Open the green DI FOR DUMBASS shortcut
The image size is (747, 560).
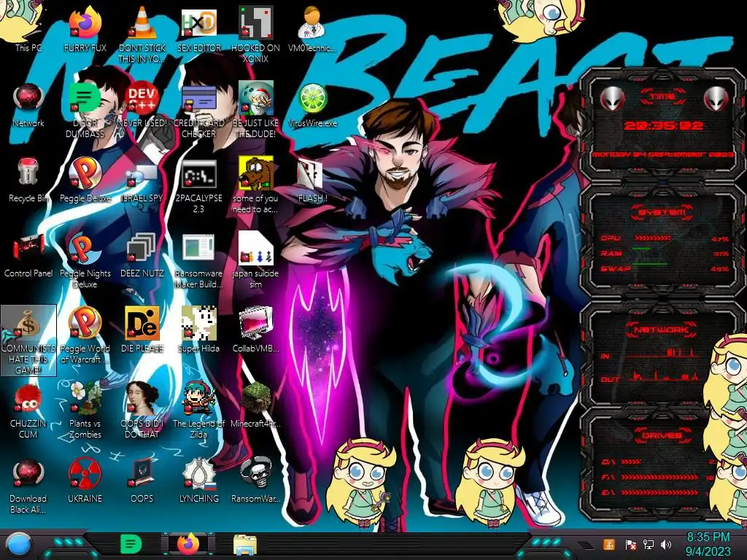click(x=85, y=98)
